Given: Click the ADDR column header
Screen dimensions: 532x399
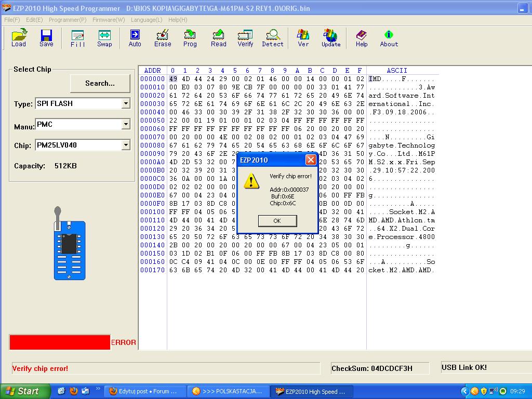Looking at the screenshot, I should click(x=152, y=70).
